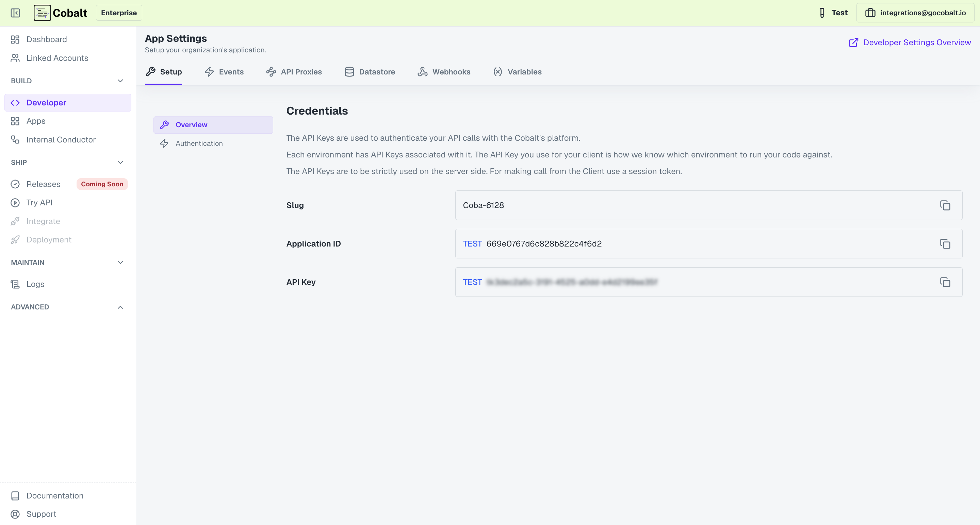This screenshot has width=980, height=525.
Task: Collapse the SHIP section
Action: [x=120, y=162]
